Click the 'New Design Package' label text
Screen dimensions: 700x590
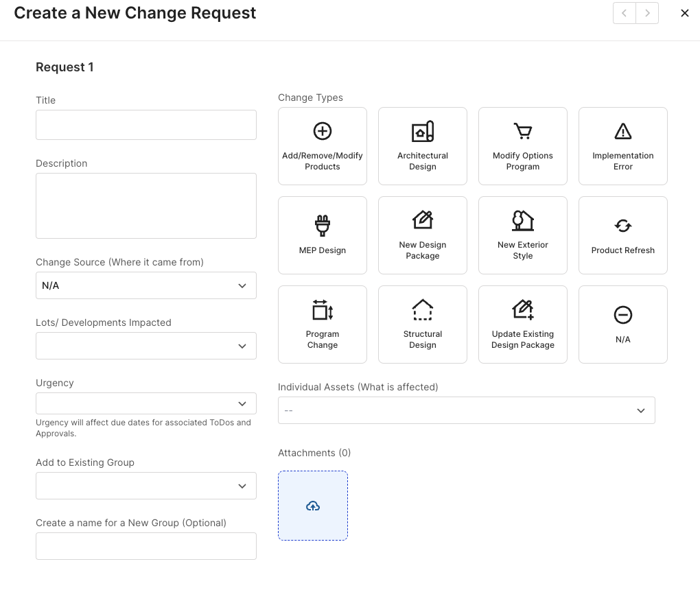[x=422, y=250]
